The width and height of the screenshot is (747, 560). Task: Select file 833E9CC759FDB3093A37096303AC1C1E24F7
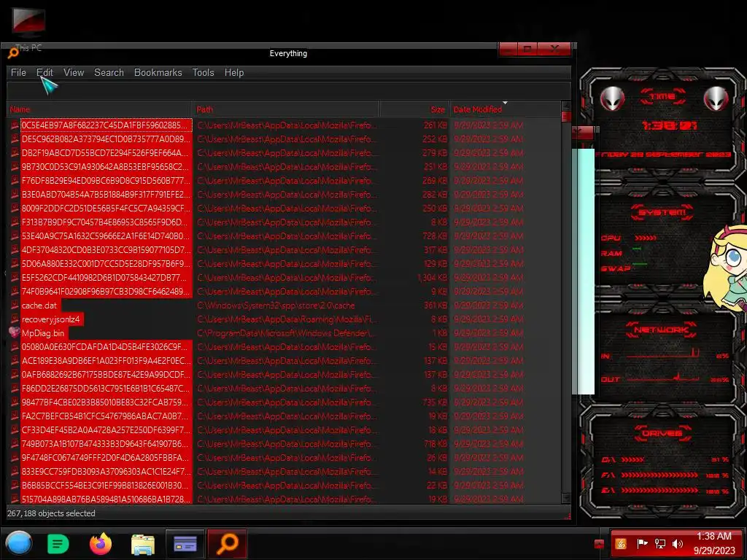point(106,472)
